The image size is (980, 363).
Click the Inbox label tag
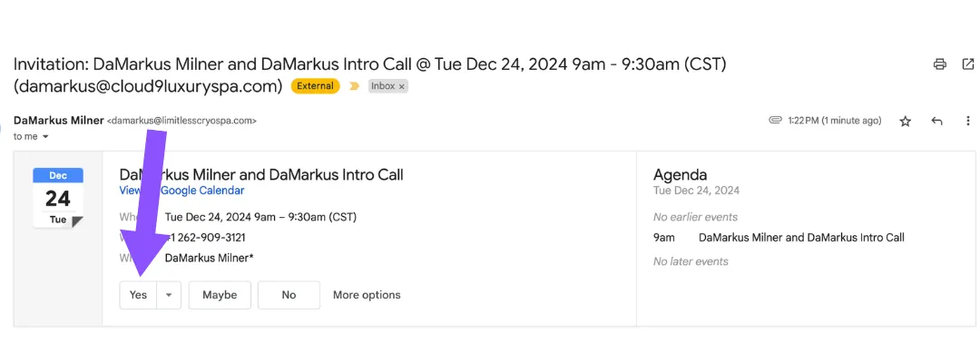coord(383,86)
